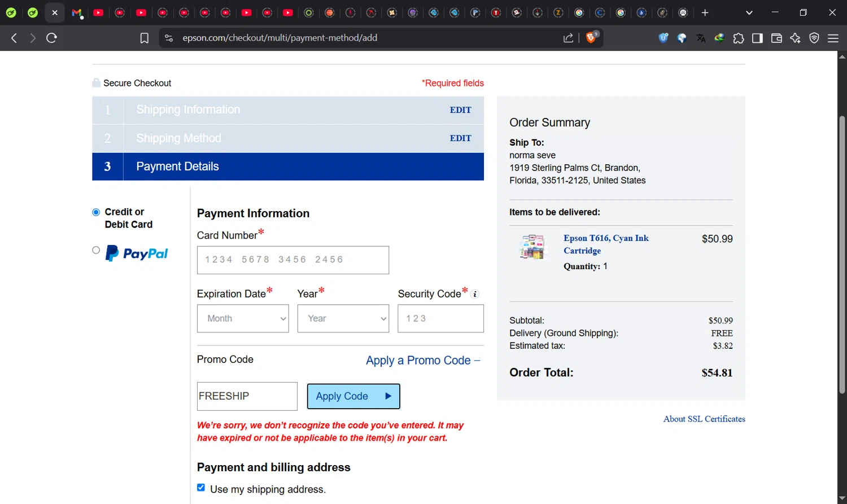Click the Order Total amount $54.81
The width and height of the screenshot is (847, 504).
(717, 372)
